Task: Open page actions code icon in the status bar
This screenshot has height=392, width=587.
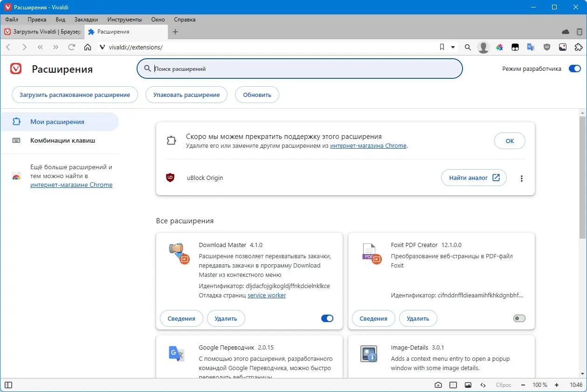Action: click(483, 385)
